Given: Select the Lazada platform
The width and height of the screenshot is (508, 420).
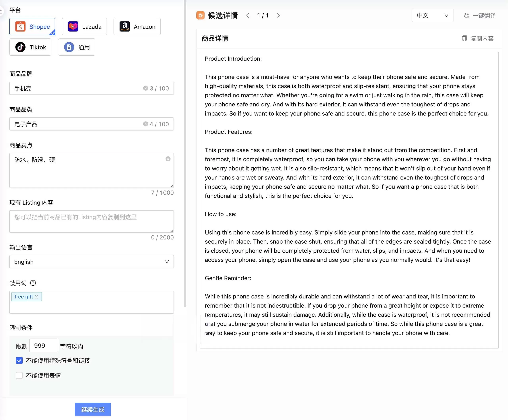Looking at the screenshot, I should point(84,26).
